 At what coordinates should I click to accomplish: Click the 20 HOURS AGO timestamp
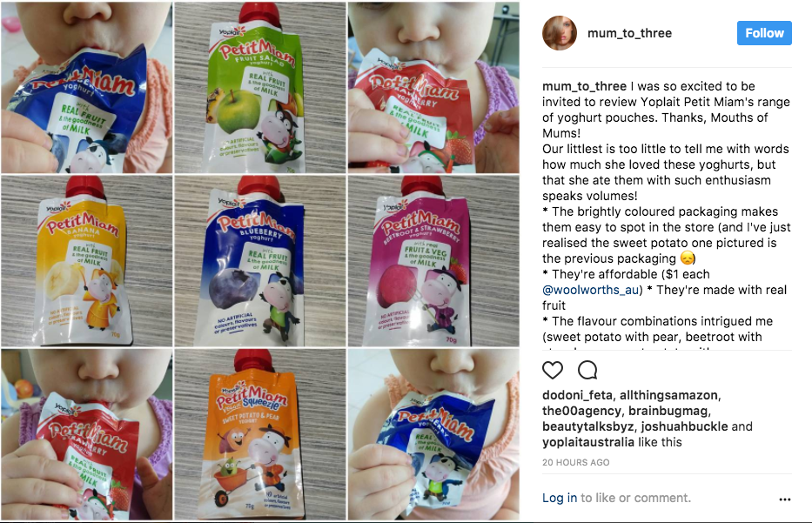pyautogui.click(x=576, y=462)
